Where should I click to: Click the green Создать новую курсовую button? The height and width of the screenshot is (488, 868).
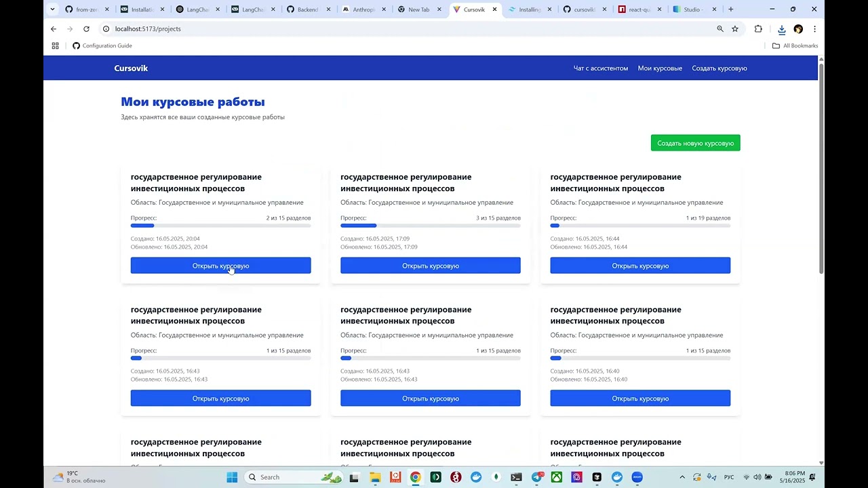(695, 142)
